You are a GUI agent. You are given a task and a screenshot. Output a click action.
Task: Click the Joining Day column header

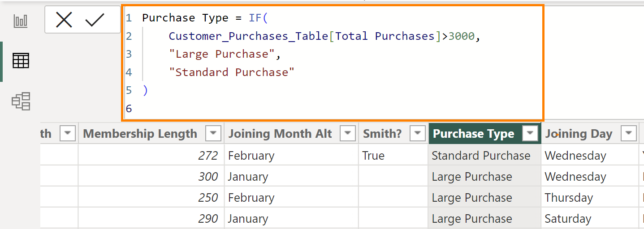click(x=578, y=134)
